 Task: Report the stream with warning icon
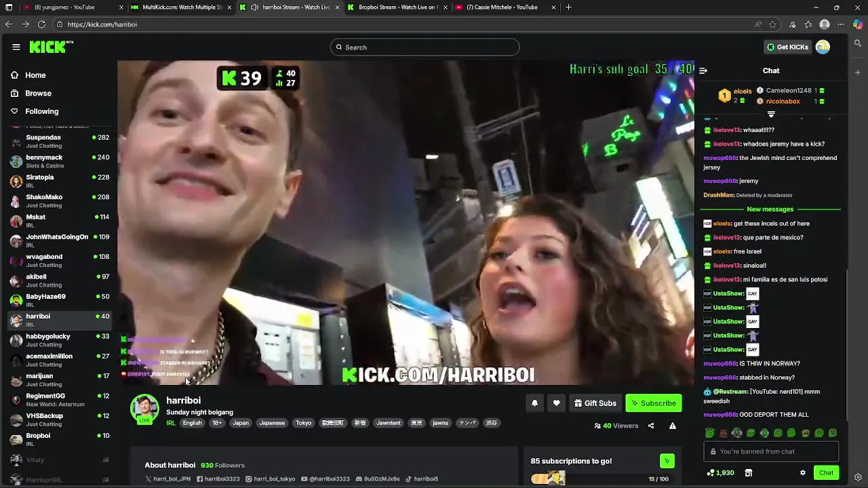[x=673, y=426]
